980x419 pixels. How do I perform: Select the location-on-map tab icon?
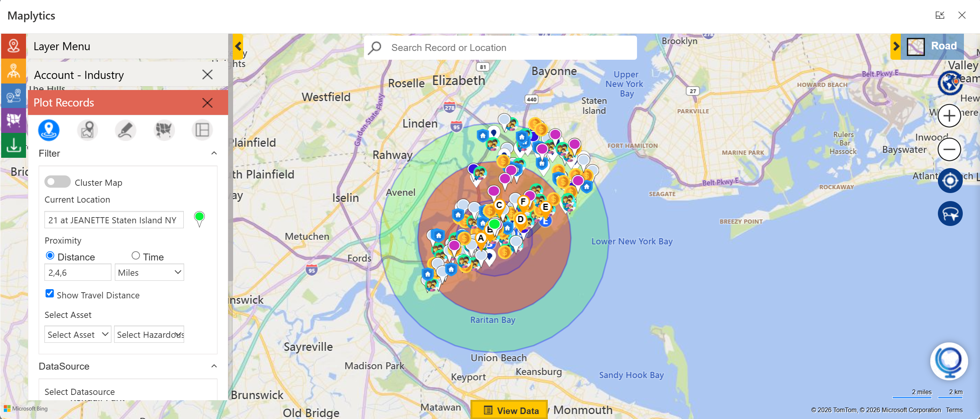pyautogui.click(x=87, y=130)
